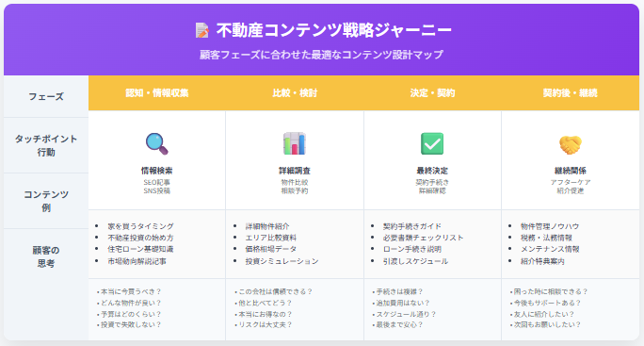Click the handshake icon above 継続関係
The width and height of the screenshot is (644, 346).
[570, 144]
